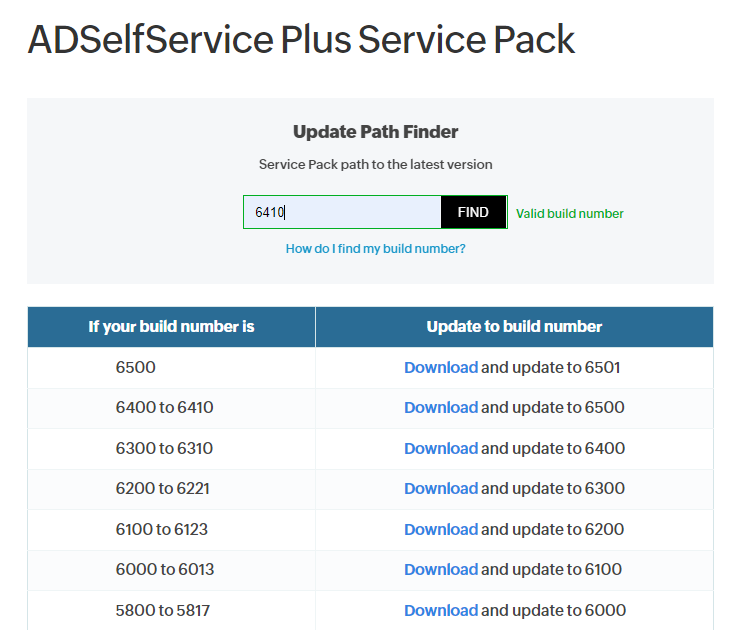The image size is (740, 630).
Task: Click the 'Valid build number' status message
Action: coord(570,213)
